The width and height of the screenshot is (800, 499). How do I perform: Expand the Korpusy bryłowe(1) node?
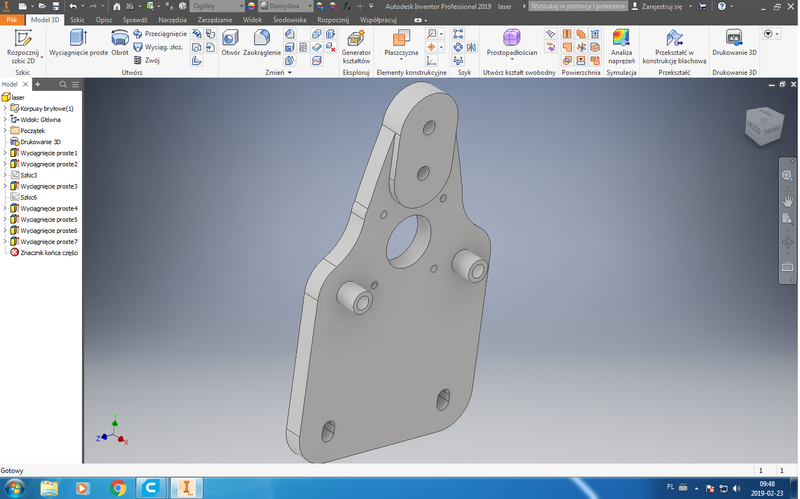tap(5, 108)
